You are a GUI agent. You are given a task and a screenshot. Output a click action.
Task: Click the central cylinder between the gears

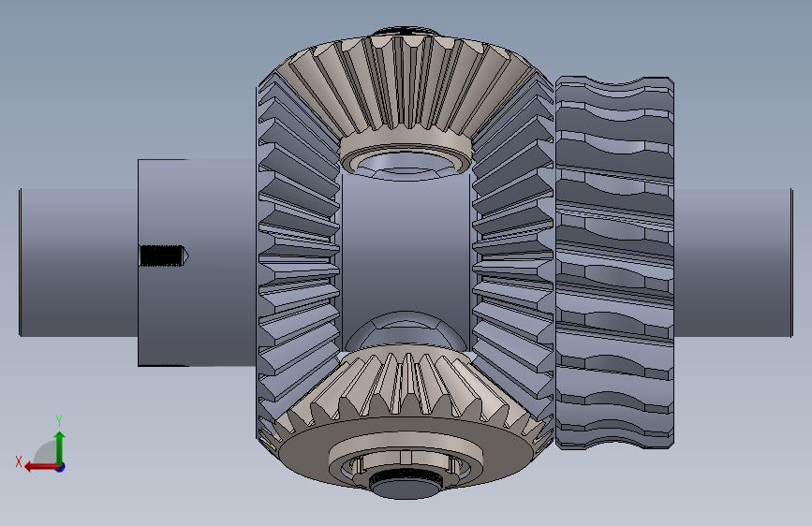point(406,249)
